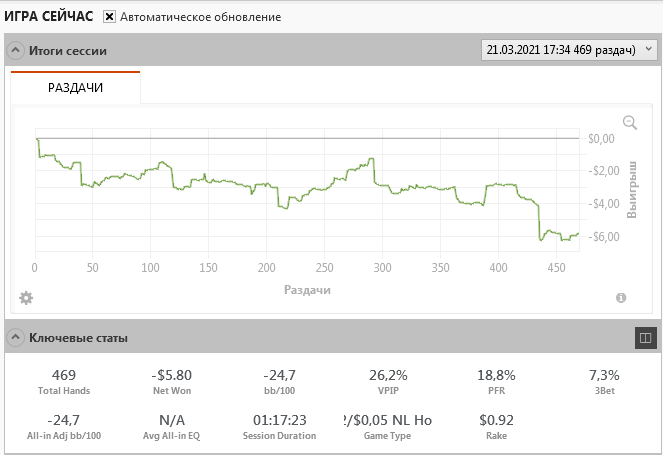663x455 pixels.
Task: Select the Total Hands stat
Action: [64, 382]
